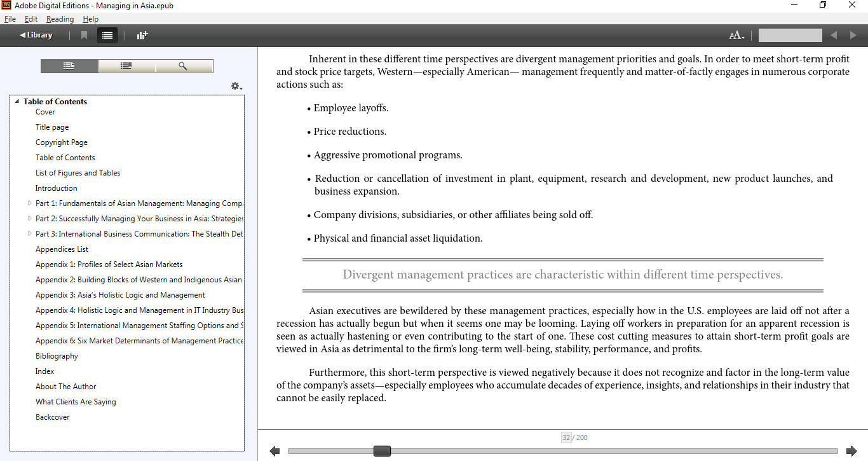Select the Table of Contents chapter entry

click(65, 158)
